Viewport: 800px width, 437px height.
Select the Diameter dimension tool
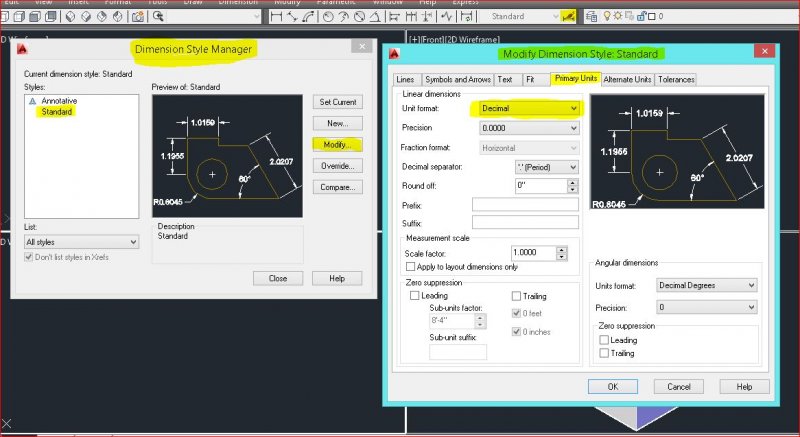click(359, 16)
